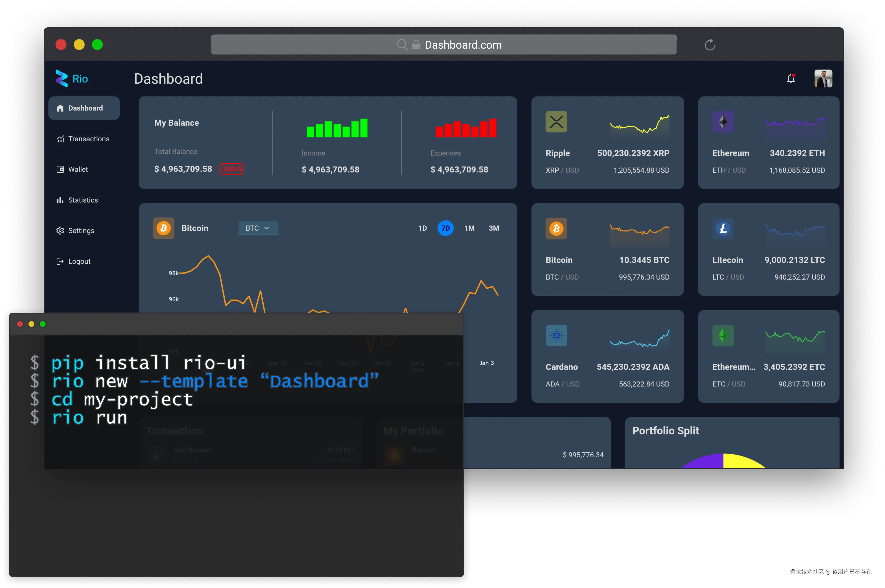
Task: Switch chart range to 1M
Action: tap(469, 228)
